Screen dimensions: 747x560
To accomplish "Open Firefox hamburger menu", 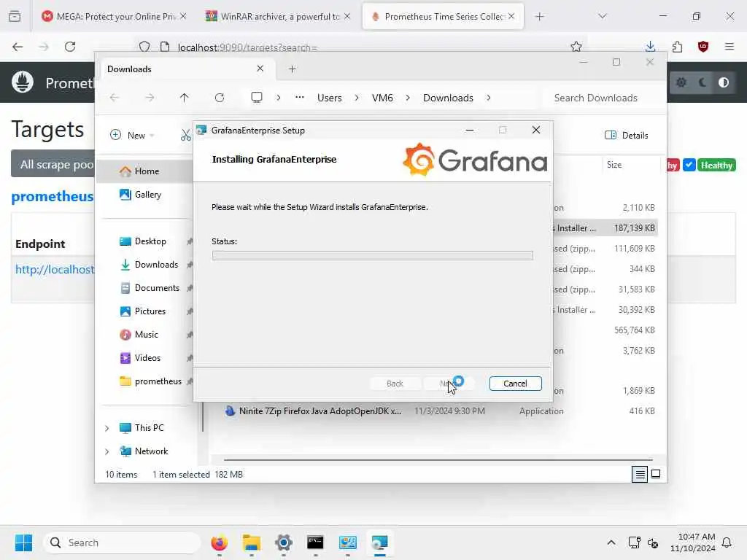I will point(729,47).
